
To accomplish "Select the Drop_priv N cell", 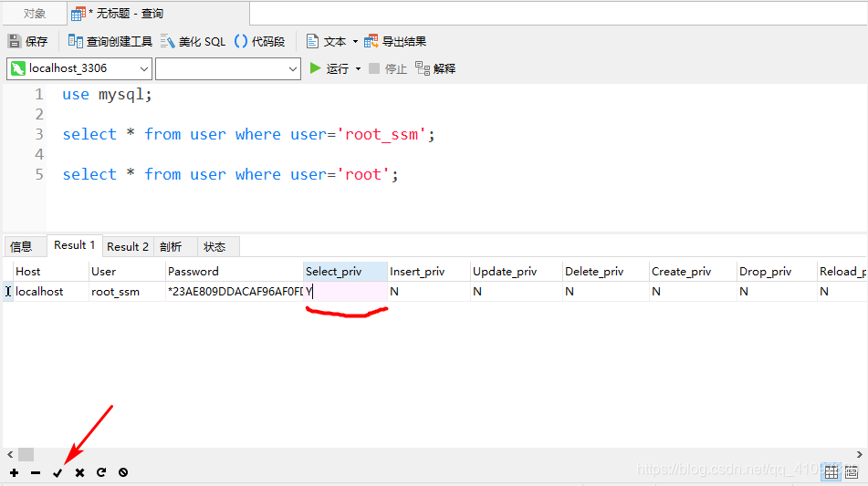I will click(778, 292).
